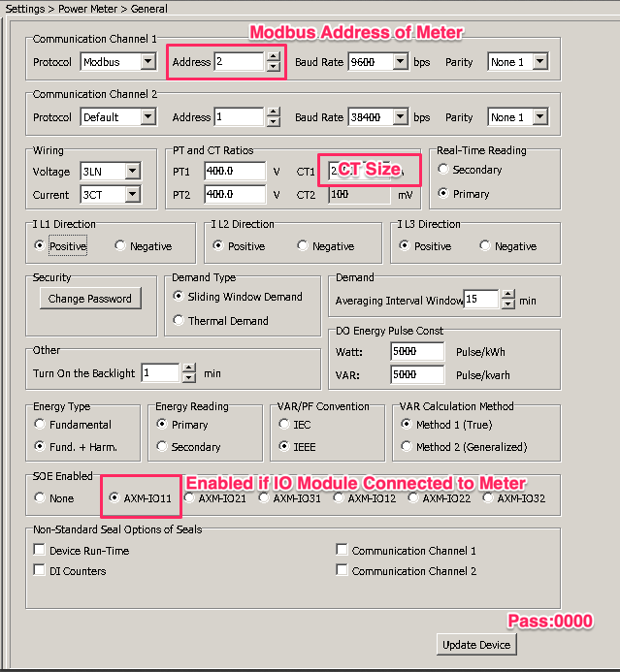Choose Thermal Demand type

click(221, 321)
